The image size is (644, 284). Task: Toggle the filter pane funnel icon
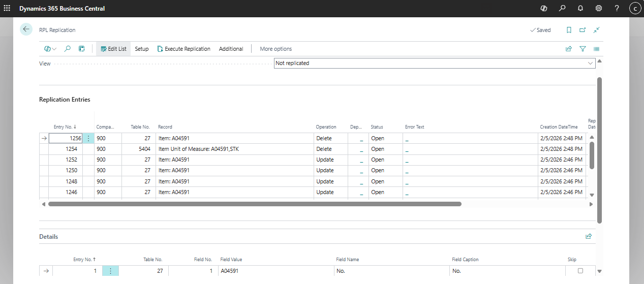(582, 49)
